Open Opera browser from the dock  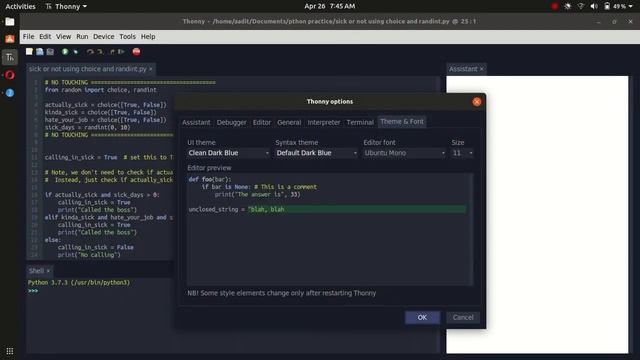click(10, 75)
